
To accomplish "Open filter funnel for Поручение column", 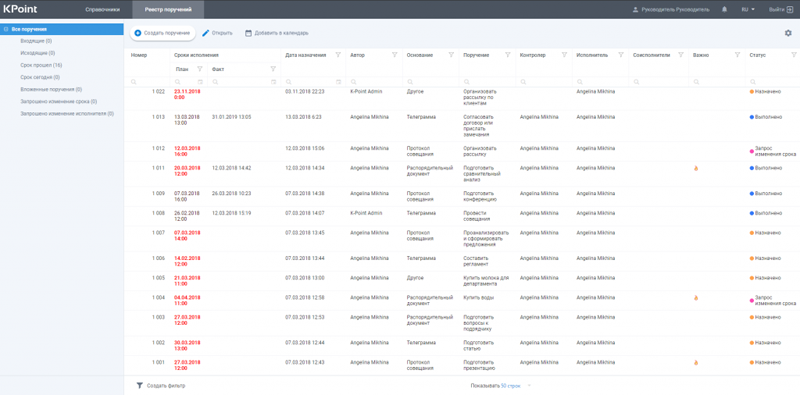I will coord(508,55).
